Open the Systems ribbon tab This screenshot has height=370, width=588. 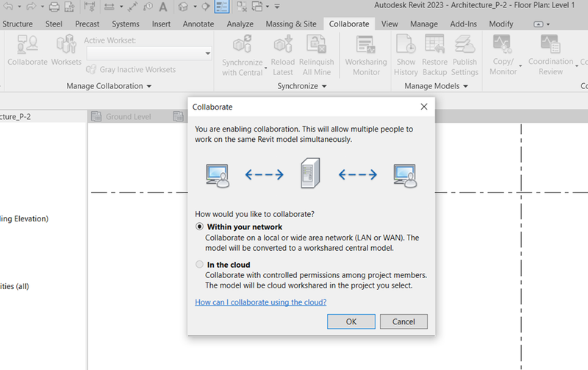pyautogui.click(x=125, y=24)
